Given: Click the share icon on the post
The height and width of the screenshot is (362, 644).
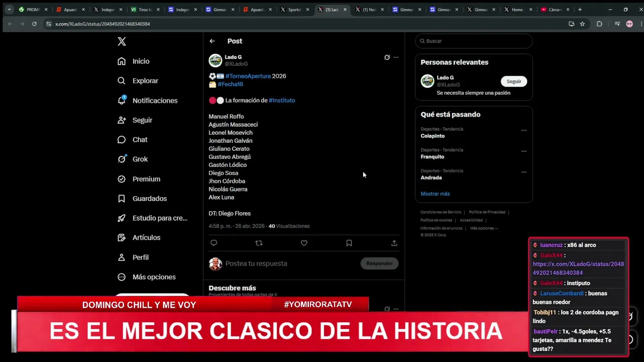Looking at the screenshot, I should [394, 243].
